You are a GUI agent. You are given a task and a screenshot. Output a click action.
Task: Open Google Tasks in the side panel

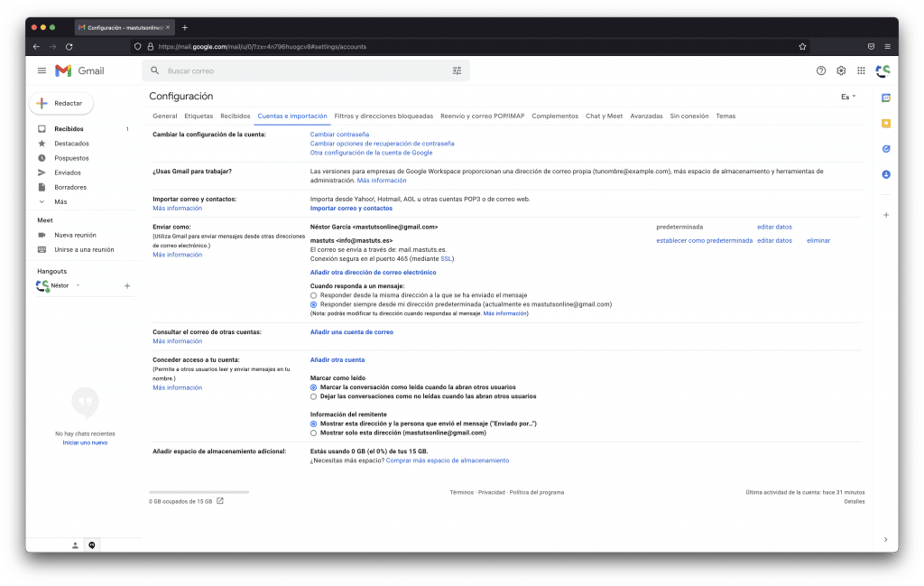(x=886, y=149)
